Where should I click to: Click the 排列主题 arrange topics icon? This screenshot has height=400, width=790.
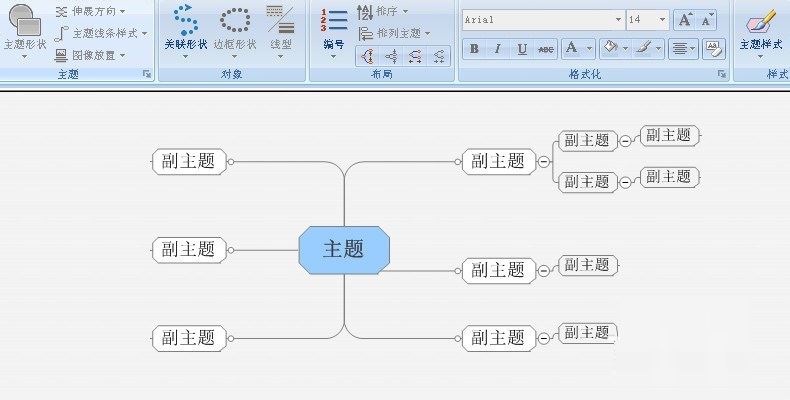click(365, 34)
